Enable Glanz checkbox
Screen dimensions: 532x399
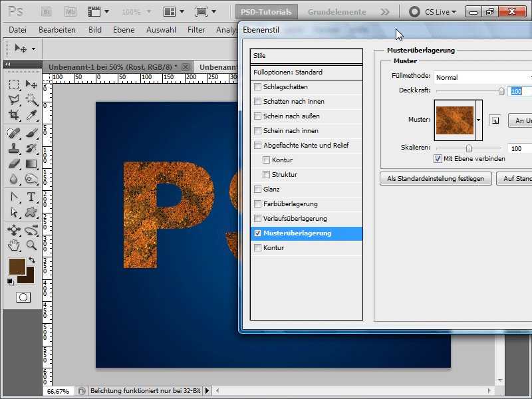257,189
